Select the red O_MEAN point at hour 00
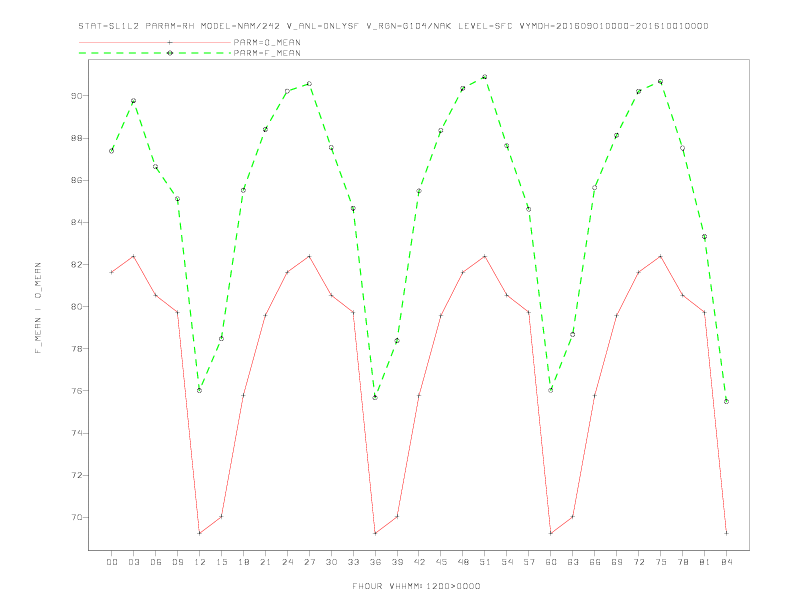This screenshot has height=612, width=792. 112,272
